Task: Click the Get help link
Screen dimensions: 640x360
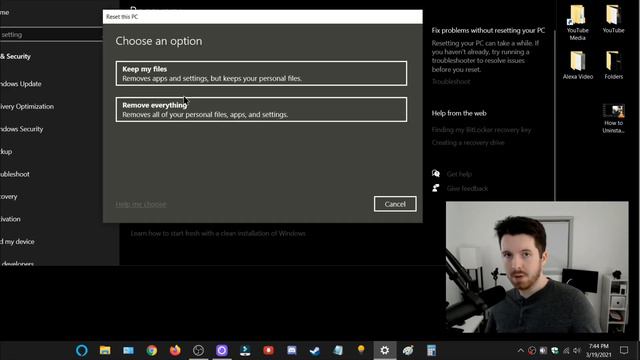Action: (459, 174)
